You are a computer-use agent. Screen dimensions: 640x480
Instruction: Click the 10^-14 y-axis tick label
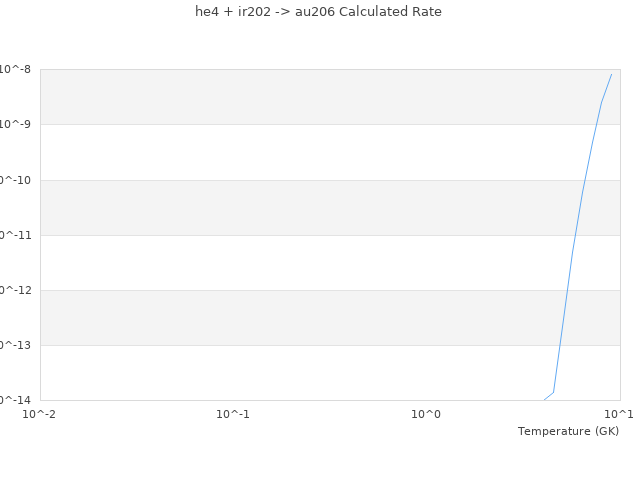tap(14, 400)
